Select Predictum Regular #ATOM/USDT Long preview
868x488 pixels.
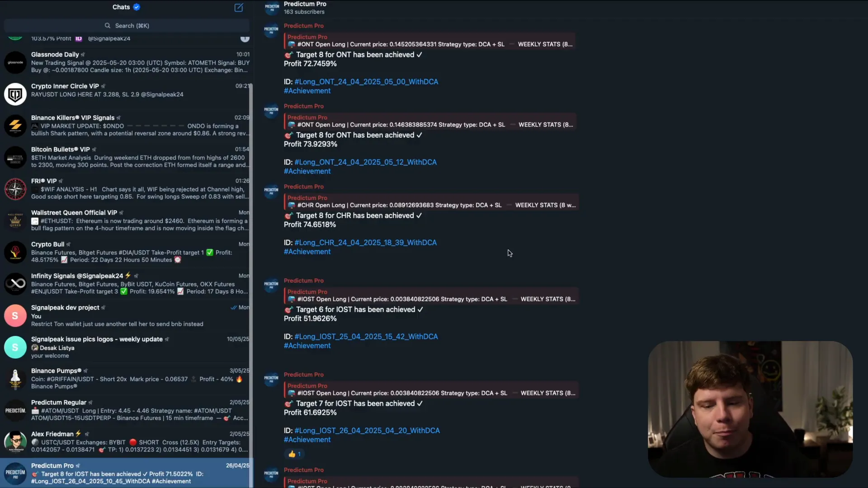[x=140, y=414]
